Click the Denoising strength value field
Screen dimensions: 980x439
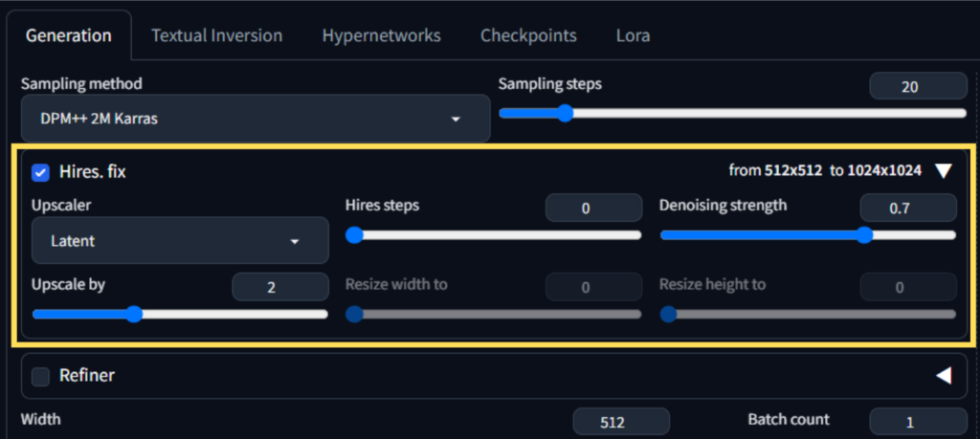pos(907,208)
